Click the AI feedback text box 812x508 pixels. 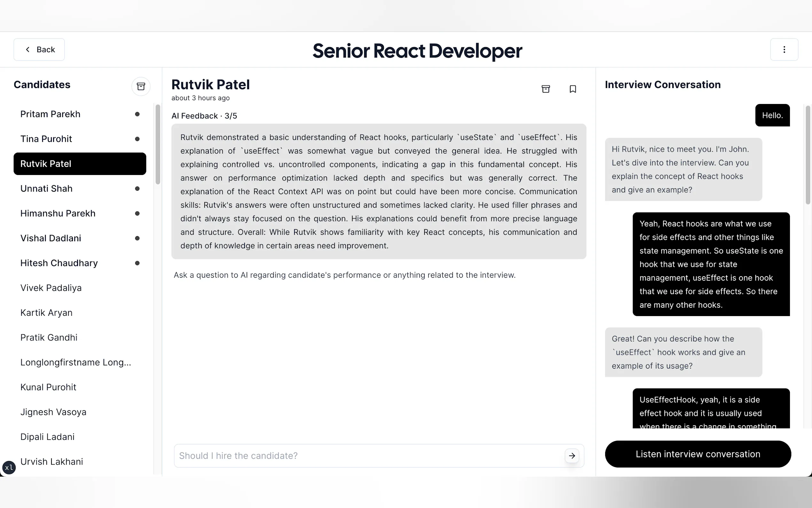coord(379,191)
